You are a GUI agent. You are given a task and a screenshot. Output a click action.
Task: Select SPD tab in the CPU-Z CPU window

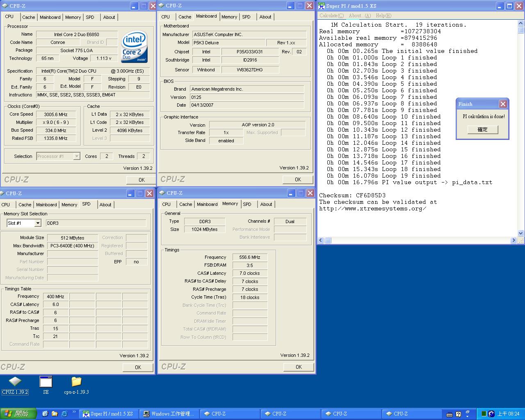click(90, 17)
